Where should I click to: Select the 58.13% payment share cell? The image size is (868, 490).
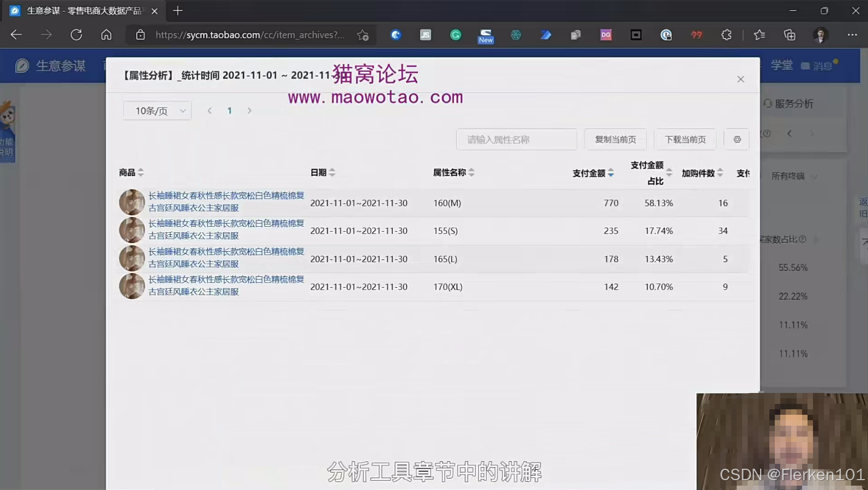click(659, 203)
